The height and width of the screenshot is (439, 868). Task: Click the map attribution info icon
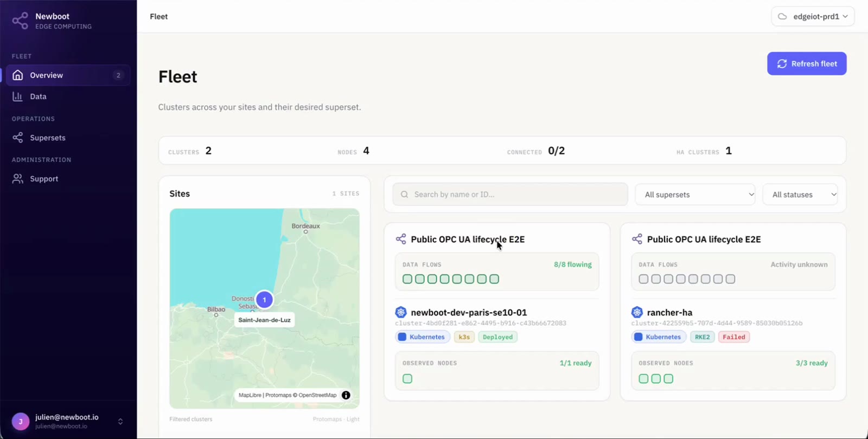point(346,395)
